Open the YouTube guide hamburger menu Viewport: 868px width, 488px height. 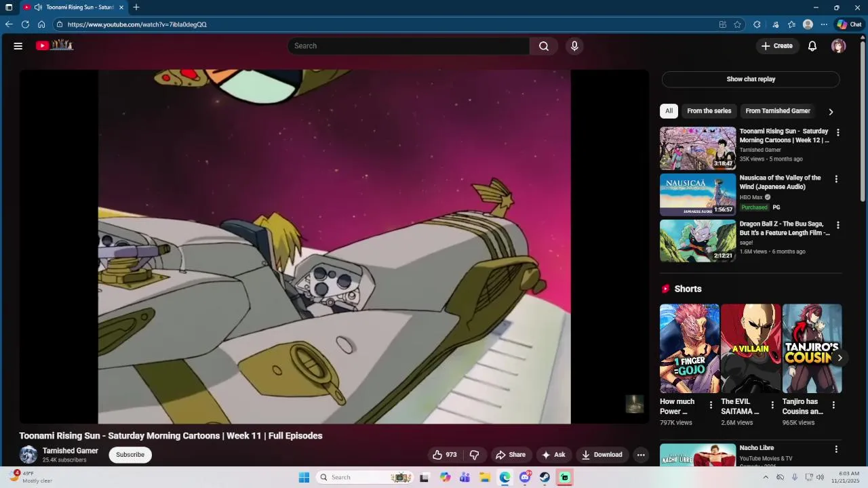[x=18, y=46]
